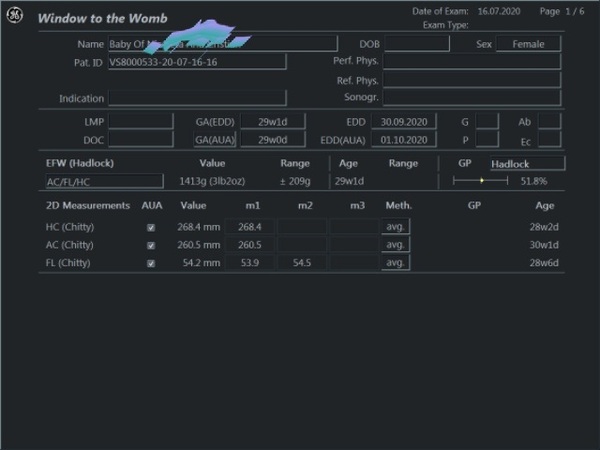
Task: Click the FL value 54.2 mm
Action: pyautogui.click(x=201, y=263)
